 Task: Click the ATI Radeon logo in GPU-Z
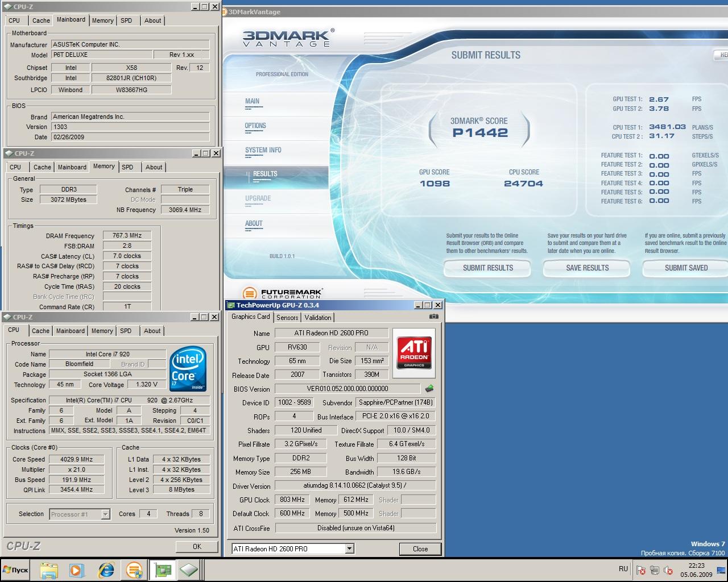414,353
